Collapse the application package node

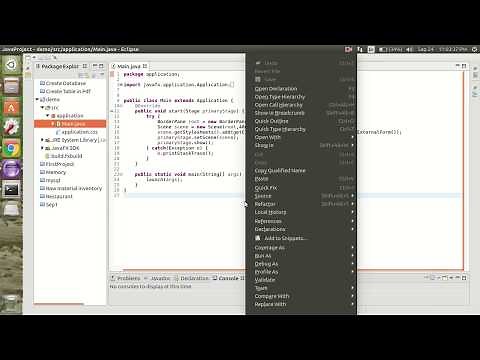pos(48,115)
